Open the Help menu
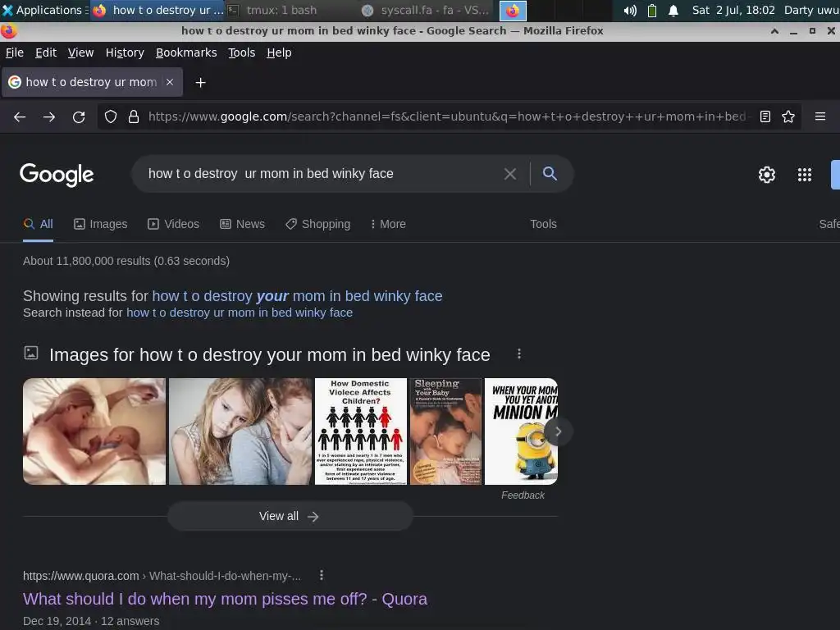This screenshot has width=840, height=630. tap(279, 52)
